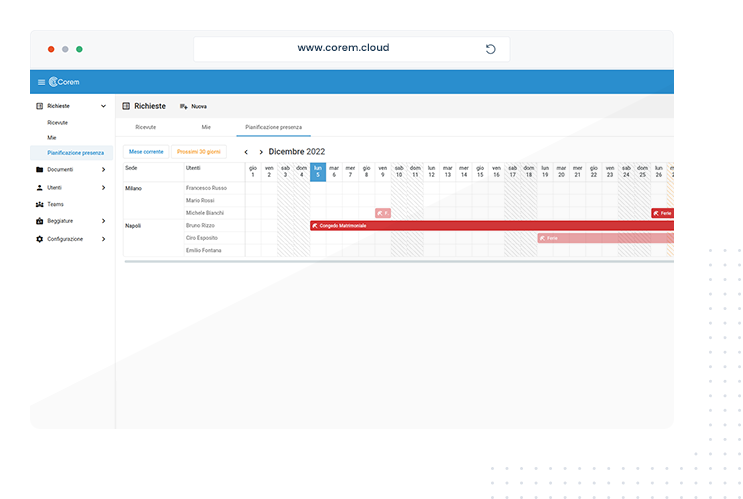The width and height of the screenshot is (743, 499).
Task: Click the Beggiature badge icon
Action: 39,221
